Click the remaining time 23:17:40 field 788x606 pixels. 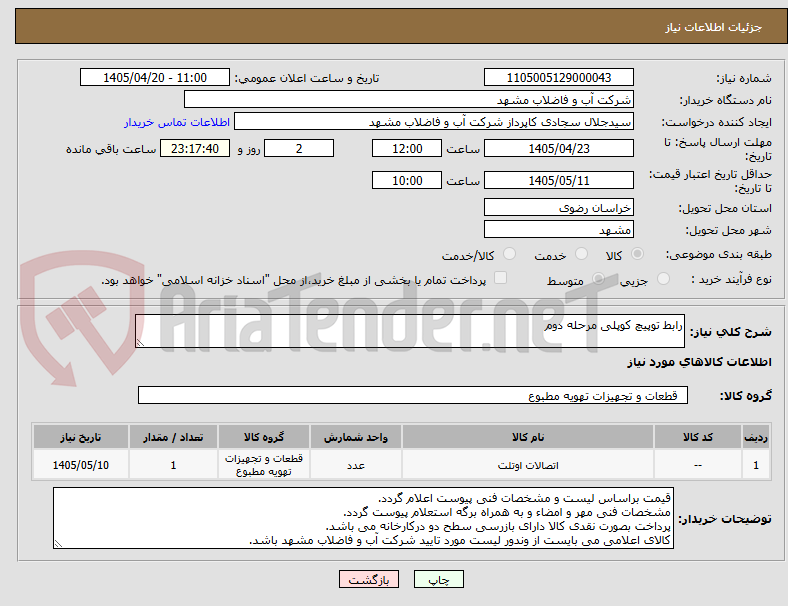195,149
